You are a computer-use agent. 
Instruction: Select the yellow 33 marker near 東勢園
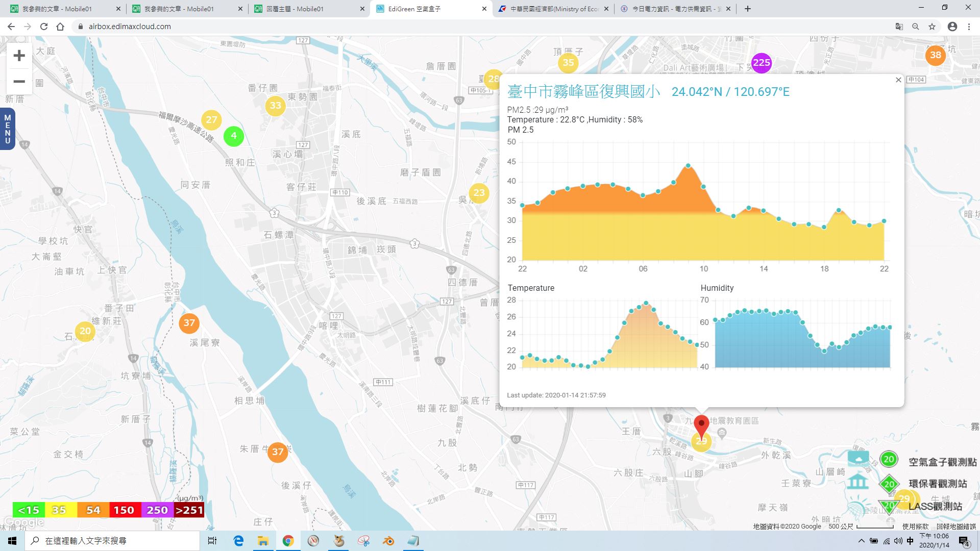pos(276,106)
